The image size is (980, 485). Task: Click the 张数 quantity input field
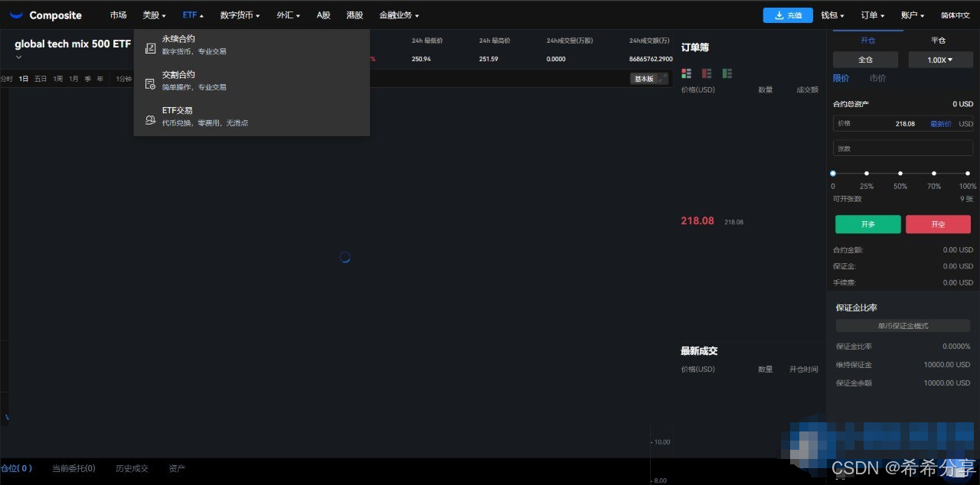[903, 148]
